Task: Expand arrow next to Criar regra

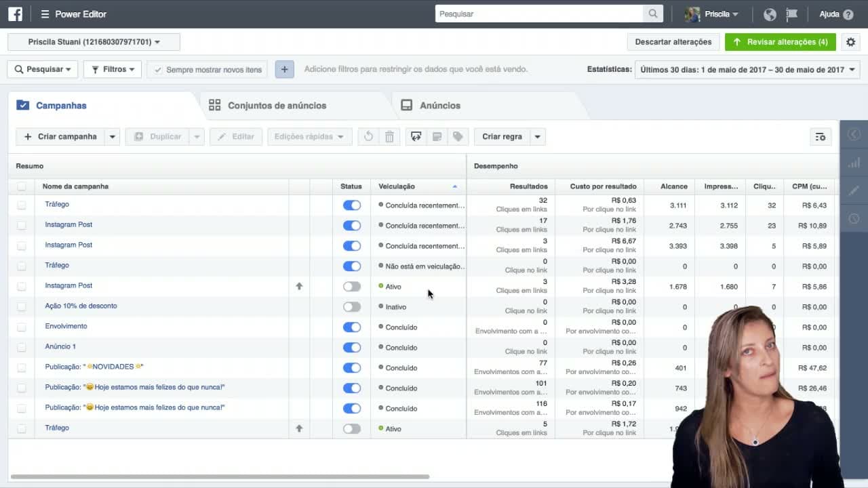Action: pyautogui.click(x=538, y=137)
